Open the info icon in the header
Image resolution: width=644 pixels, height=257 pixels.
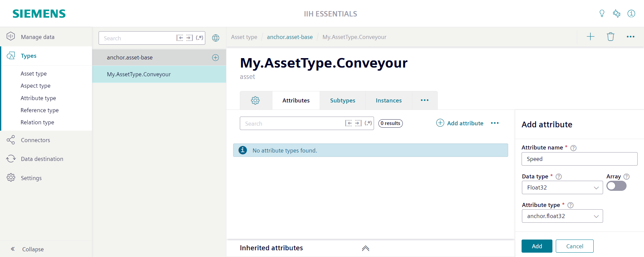(x=631, y=13)
